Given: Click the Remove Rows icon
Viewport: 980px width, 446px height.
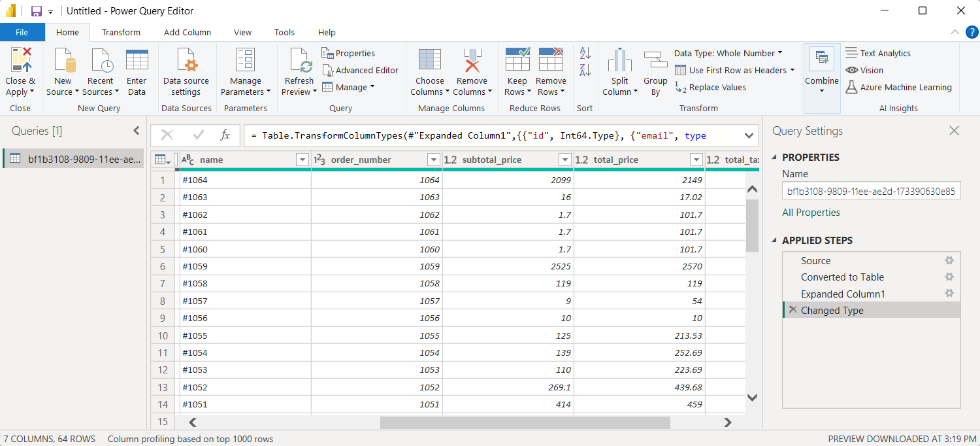Looking at the screenshot, I should pyautogui.click(x=551, y=59).
